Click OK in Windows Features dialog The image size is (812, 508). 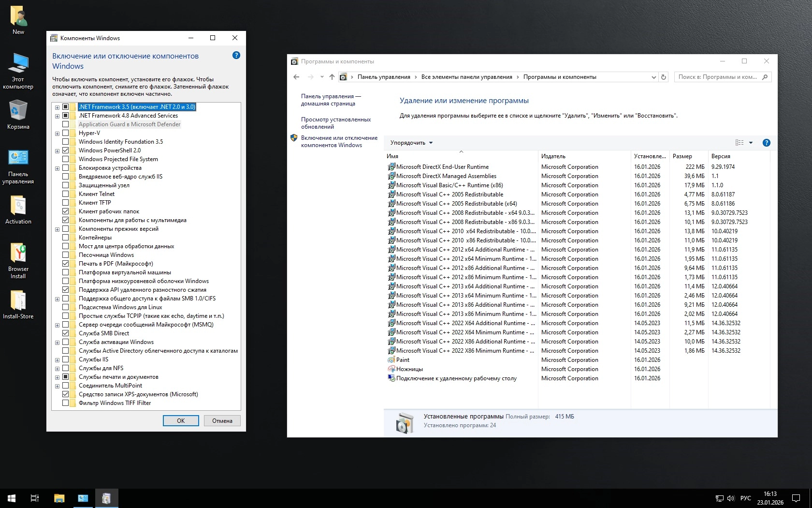click(181, 420)
